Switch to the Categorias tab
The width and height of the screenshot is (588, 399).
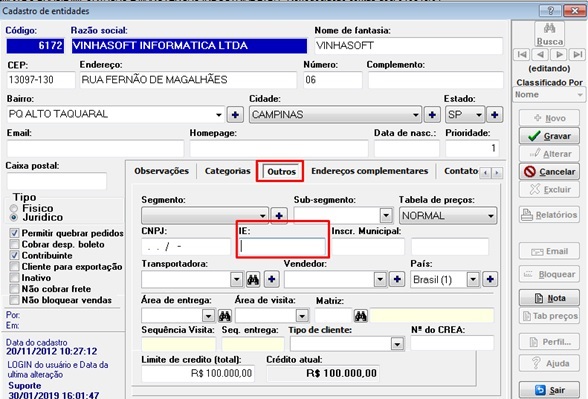click(227, 171)
